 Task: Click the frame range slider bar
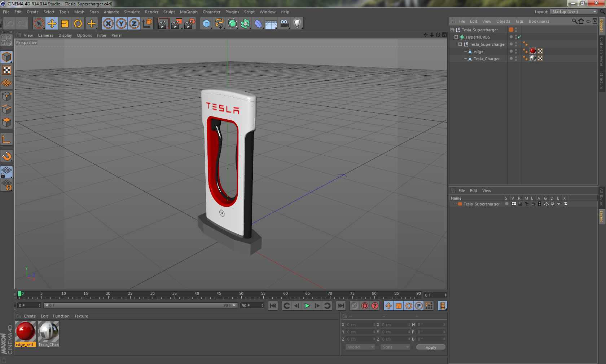(141, 305)
